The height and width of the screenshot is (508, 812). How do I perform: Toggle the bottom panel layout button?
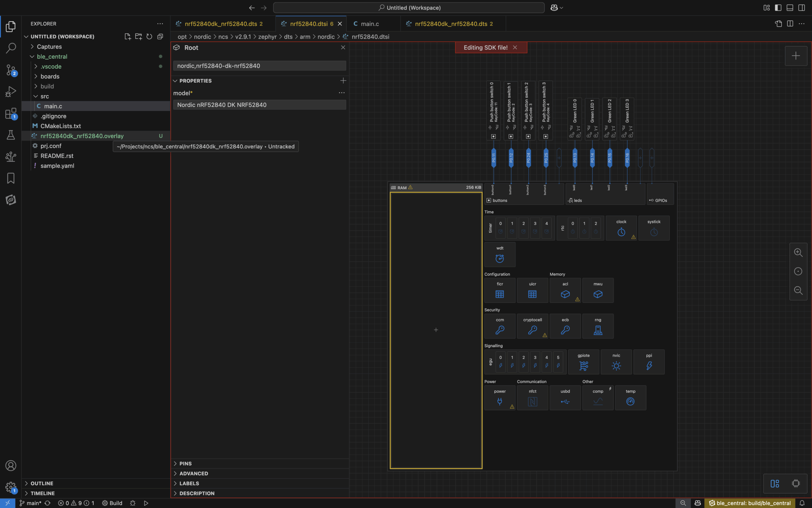pos(789,8)
